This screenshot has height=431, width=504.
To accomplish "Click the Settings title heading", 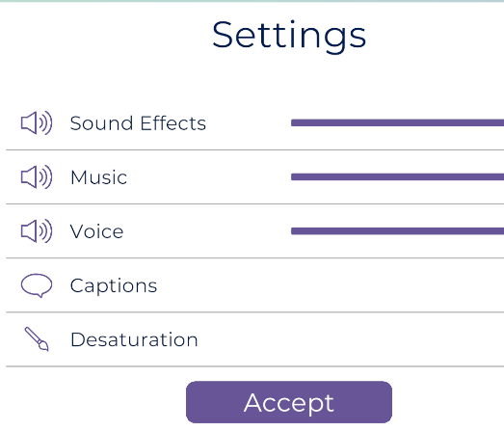I will click(289, 36).
